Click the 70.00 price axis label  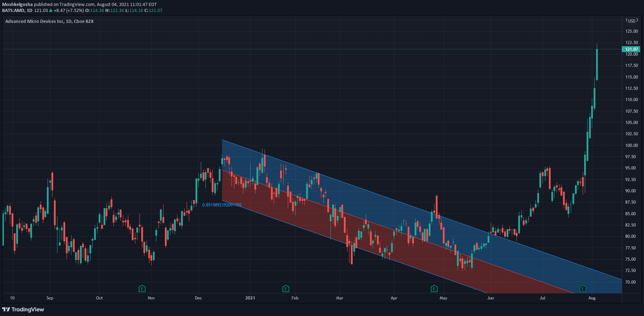[631, 282]
